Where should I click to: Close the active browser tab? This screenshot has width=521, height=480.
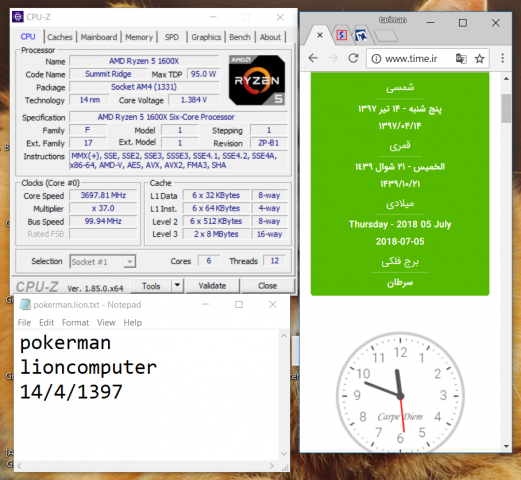tap(320, 35)
